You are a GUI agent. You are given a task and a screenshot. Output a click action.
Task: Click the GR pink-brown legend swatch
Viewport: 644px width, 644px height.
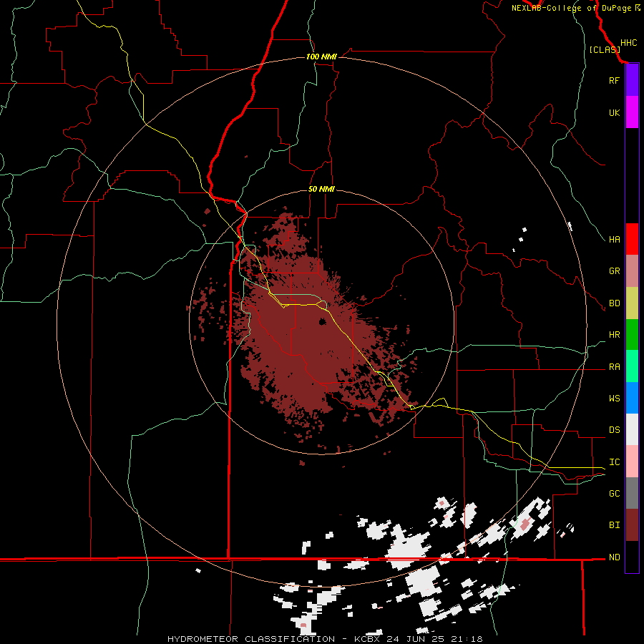coord(632,270)
